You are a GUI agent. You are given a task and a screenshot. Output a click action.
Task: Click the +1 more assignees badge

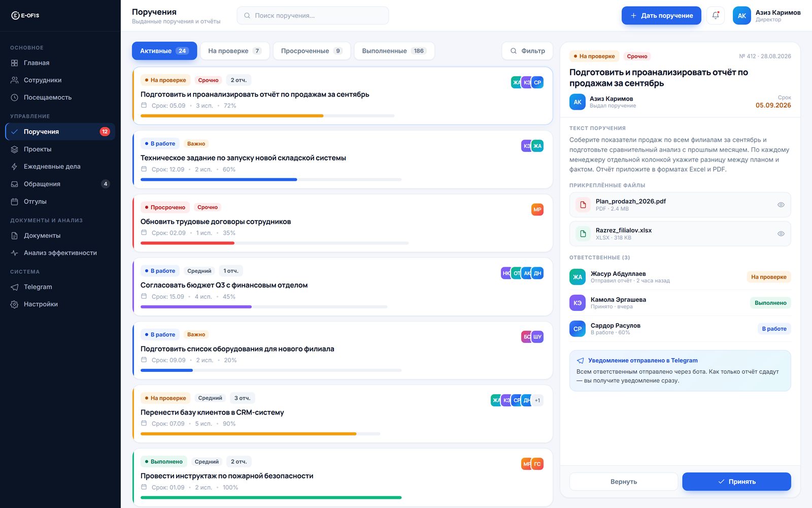click(x=537, y=400)
